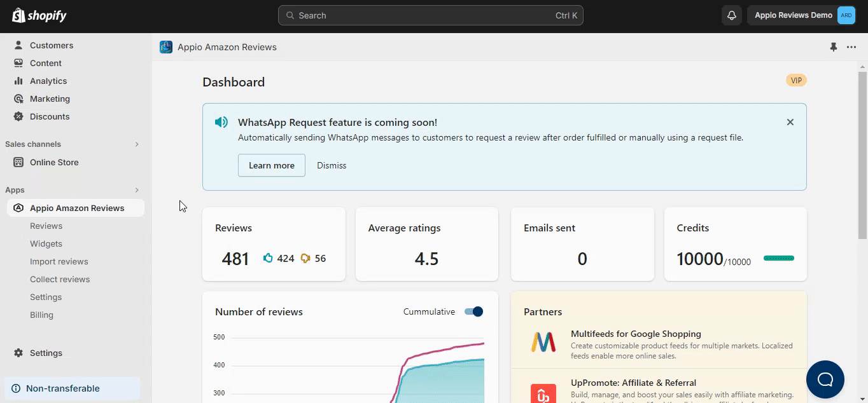Click the ARD account avatar
The image size is (868, 403).
click(846, 15)
